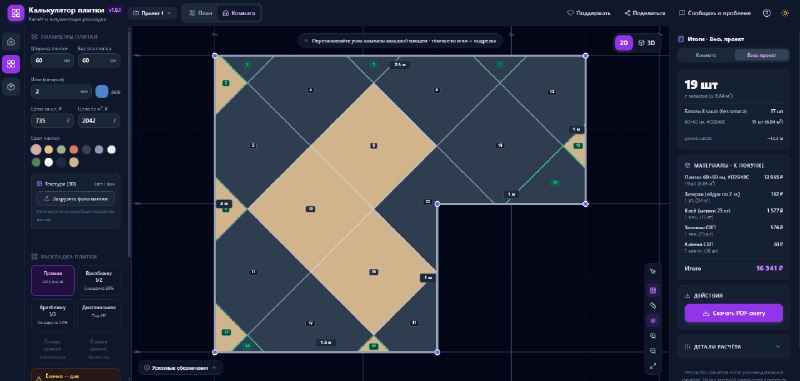Screen dimensions: 800x381
Task: Click the 16 341 ₽ total cost value
Action: [x=769, y=268]
